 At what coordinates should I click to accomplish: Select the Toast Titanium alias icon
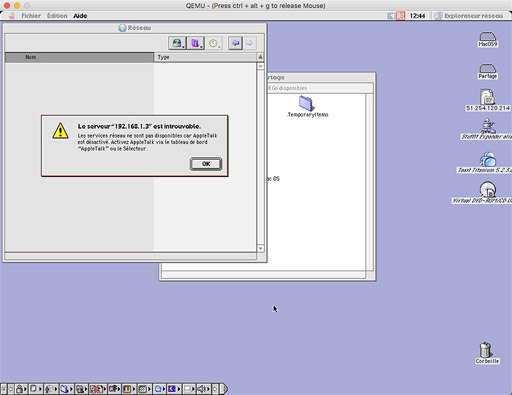pyautogui.click(x=487, y=163)
